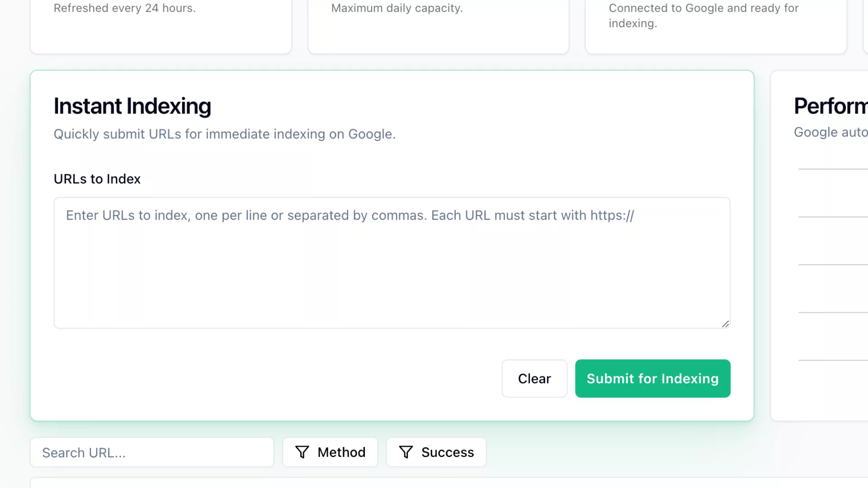Viewport: 868px width, 488px height.
Task: Select the Performance panel heading
Action: tap(830, 106)
